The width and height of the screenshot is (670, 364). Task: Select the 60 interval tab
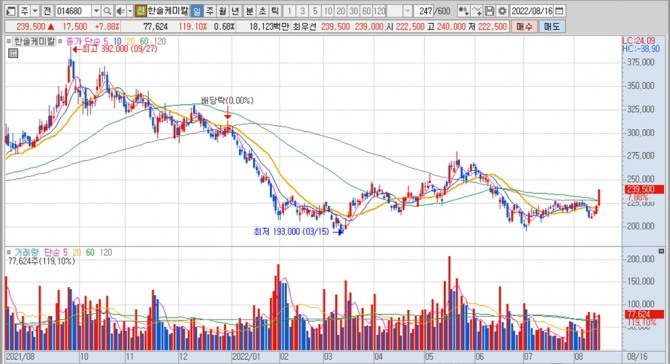366,11
